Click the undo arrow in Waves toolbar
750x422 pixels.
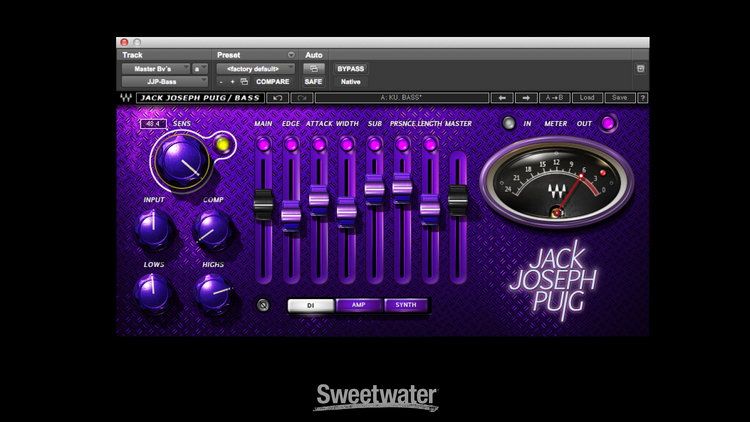coord(277,98)
